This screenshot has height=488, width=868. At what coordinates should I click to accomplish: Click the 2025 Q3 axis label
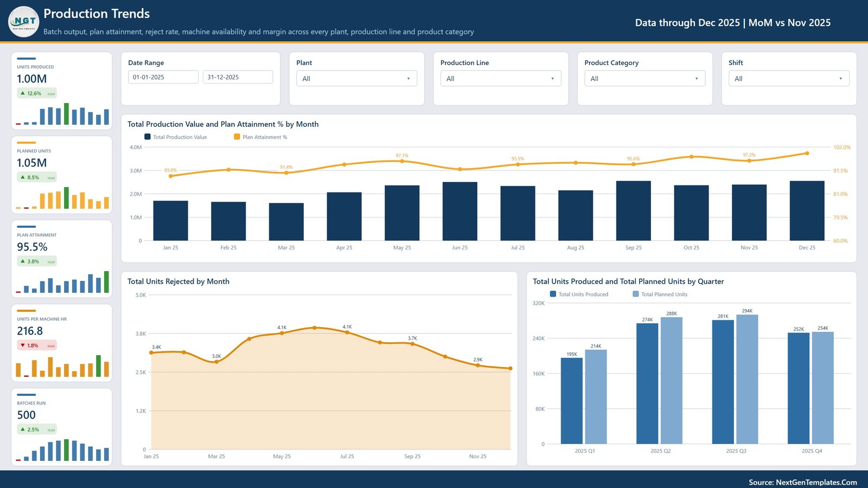(x=736, y=451)
